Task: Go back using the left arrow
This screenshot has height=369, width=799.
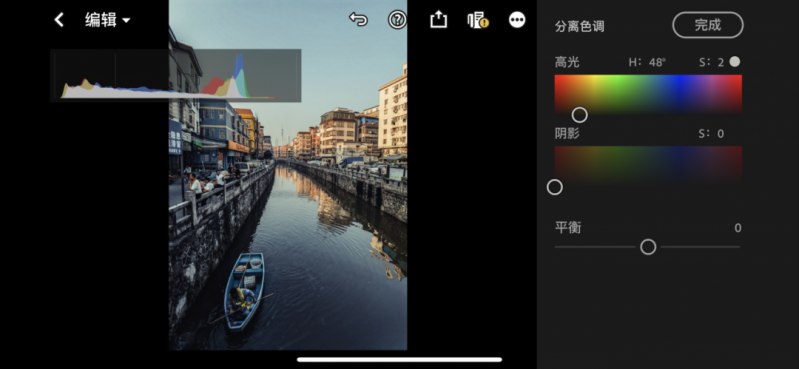Action: coord(59,20)
